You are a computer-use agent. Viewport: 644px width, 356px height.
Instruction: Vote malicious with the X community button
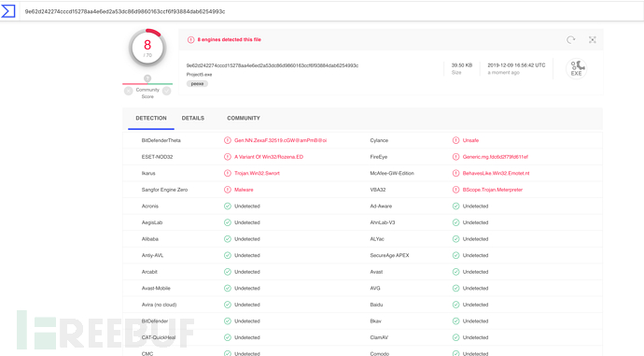click(x=129, y=91)
